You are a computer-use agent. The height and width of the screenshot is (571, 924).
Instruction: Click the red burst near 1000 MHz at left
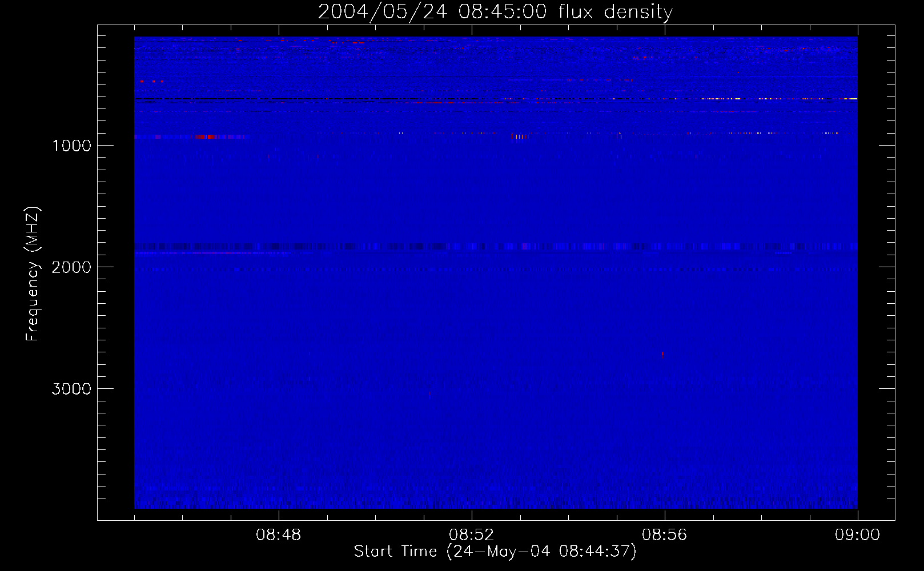click(x=207, y=136)
